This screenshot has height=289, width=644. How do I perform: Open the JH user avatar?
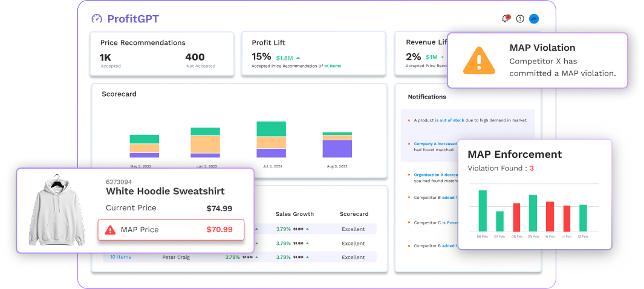[533, 19]
